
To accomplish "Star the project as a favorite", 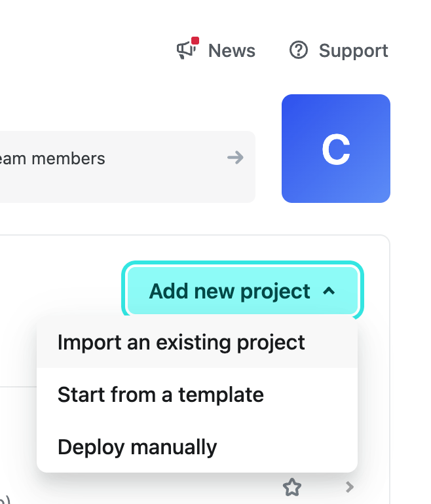I will click(x=291, y=487).
